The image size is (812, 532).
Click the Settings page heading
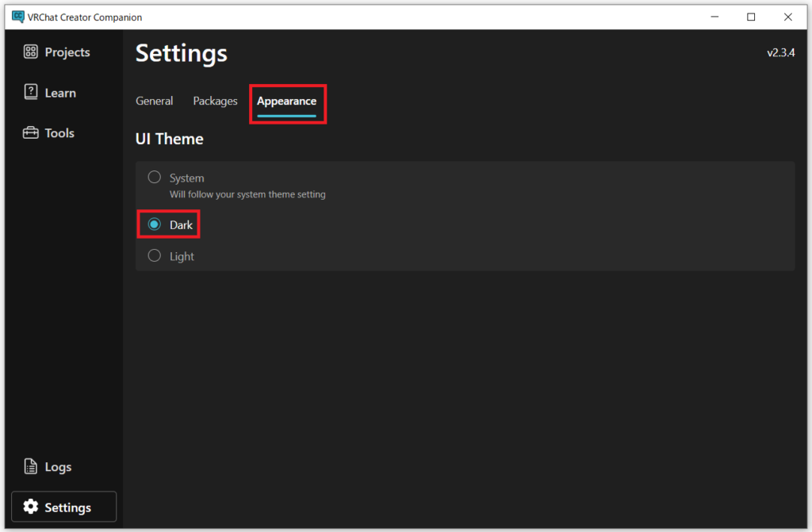point(182,53)
